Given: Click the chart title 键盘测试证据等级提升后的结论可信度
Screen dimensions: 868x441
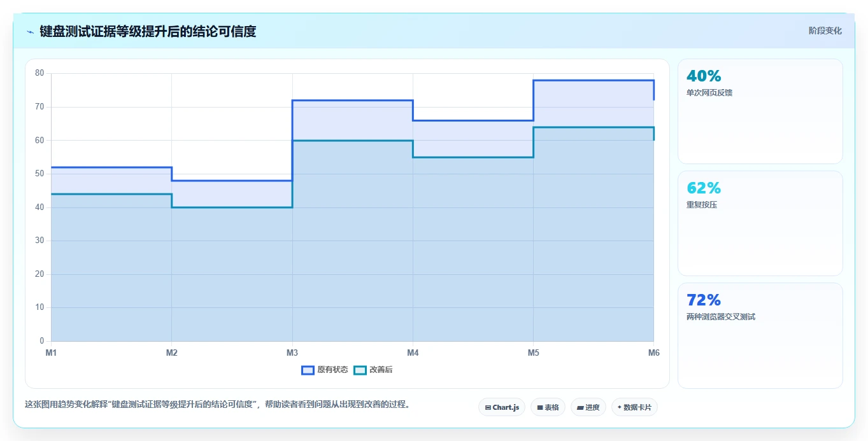Looking at the screenshot, I should pyautogui.click(x=148, y=32).
